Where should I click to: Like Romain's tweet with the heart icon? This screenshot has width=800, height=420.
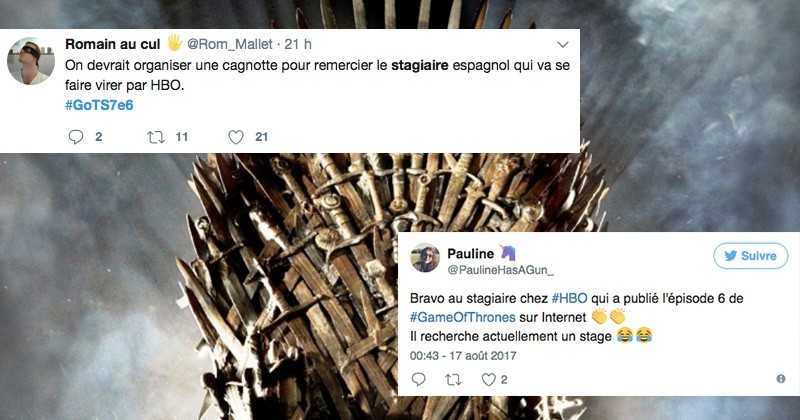(236, 137)
